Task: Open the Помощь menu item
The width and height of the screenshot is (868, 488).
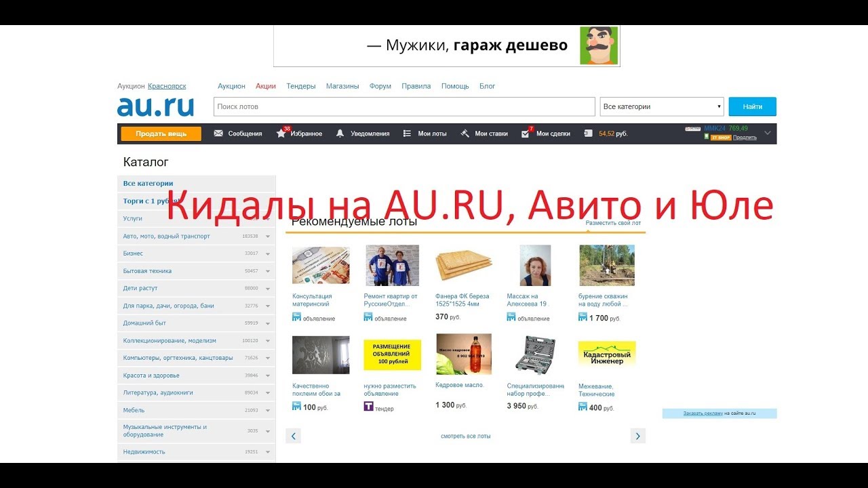Action: click(455, 86)
